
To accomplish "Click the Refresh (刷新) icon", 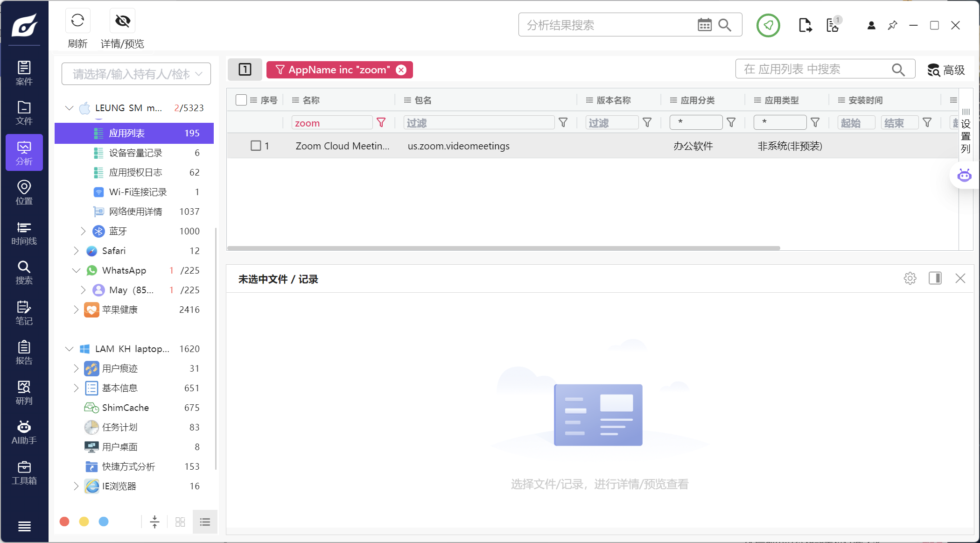I will point(77,21).
